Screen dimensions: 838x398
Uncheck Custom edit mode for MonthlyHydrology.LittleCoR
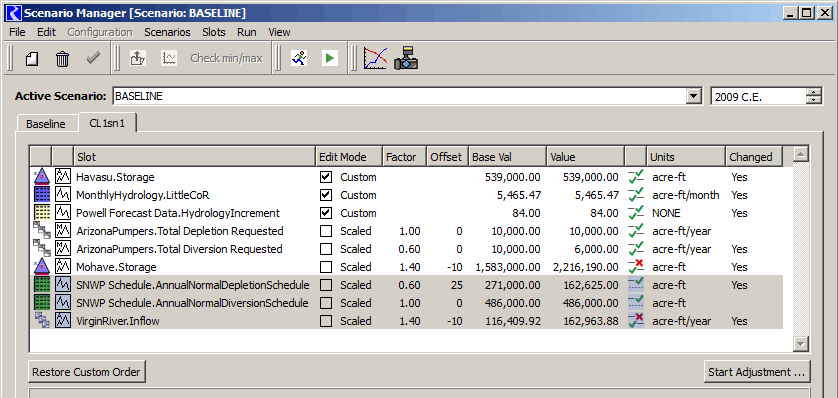pyautogui.click(x=325, y=195)
